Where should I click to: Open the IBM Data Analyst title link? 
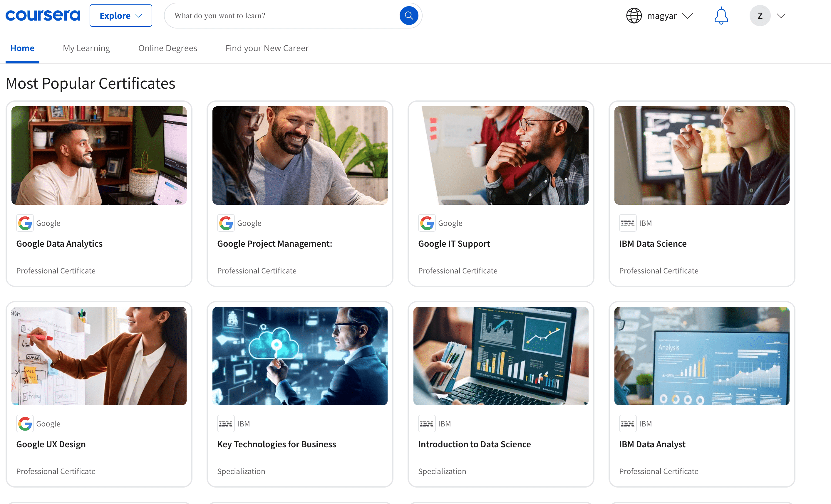pyautogui.click(x=652, y=444)
